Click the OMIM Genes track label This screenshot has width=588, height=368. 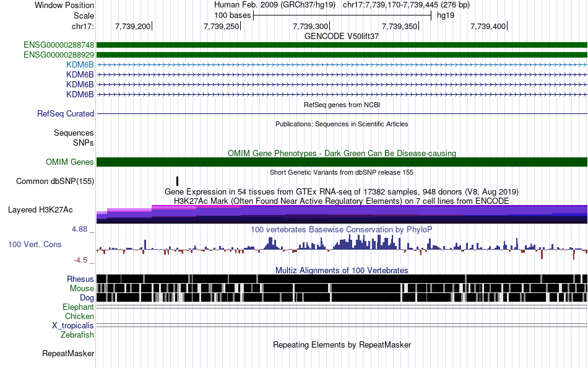70,162
